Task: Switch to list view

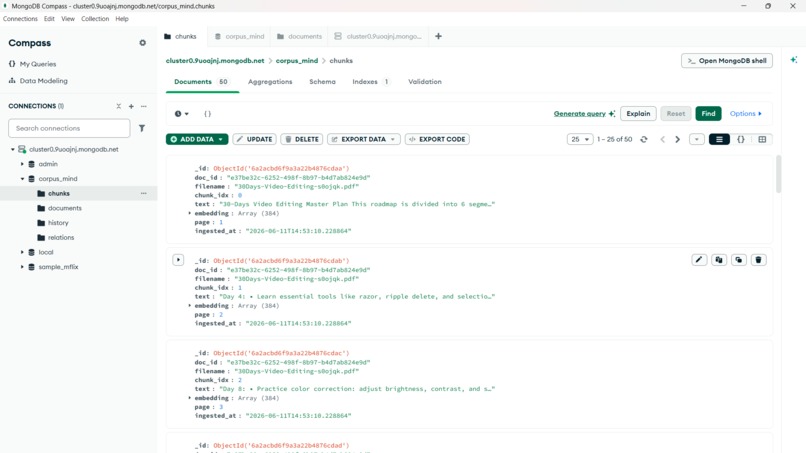Action: pos(719,139)
